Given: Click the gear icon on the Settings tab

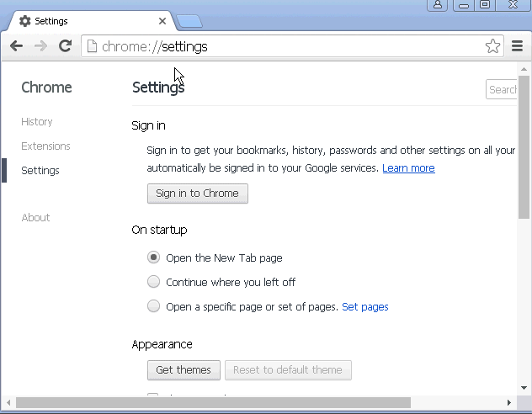Looking at the screenshot, I should tap(24, 21).
